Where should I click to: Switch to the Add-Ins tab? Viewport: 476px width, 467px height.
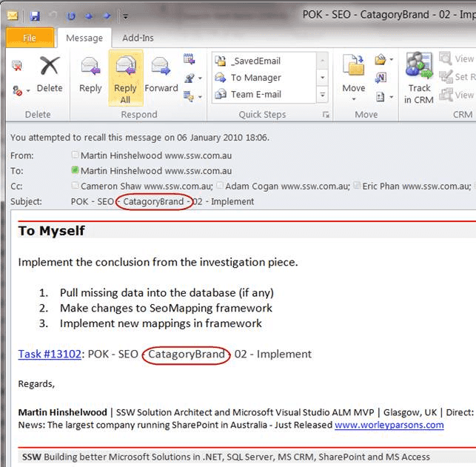tap(138, 38)
